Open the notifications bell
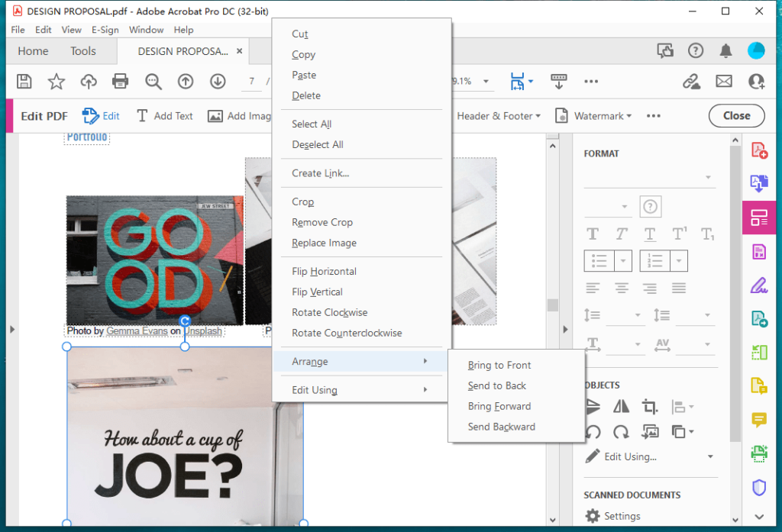 [725, 50]
